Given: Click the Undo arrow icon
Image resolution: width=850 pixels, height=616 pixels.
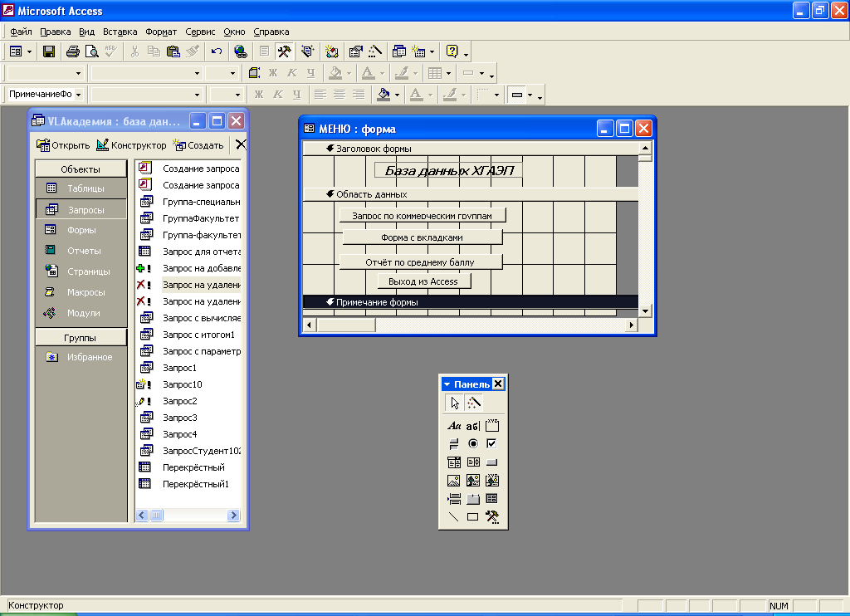Looking at the screenshot, I should coord(217,51).
